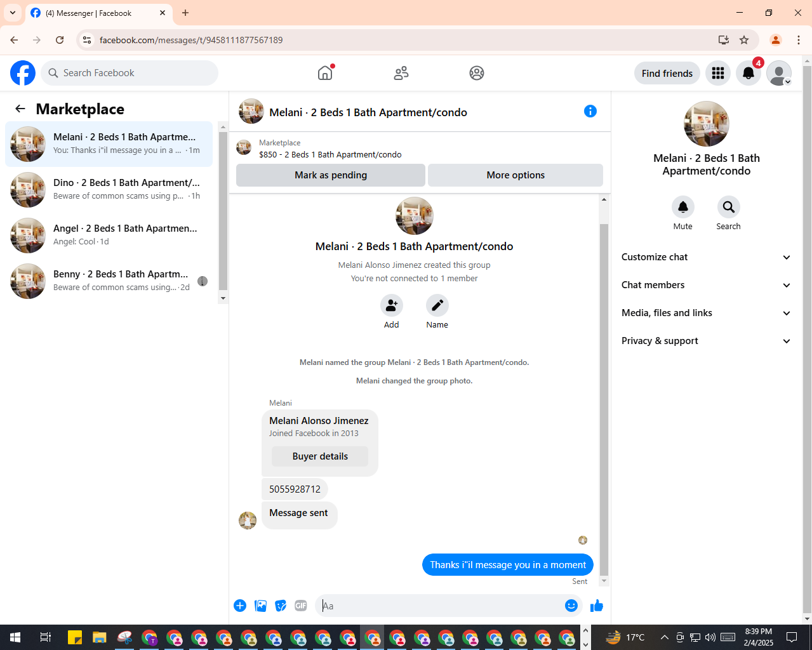Attach a photo with the image icon

[260, 606]
